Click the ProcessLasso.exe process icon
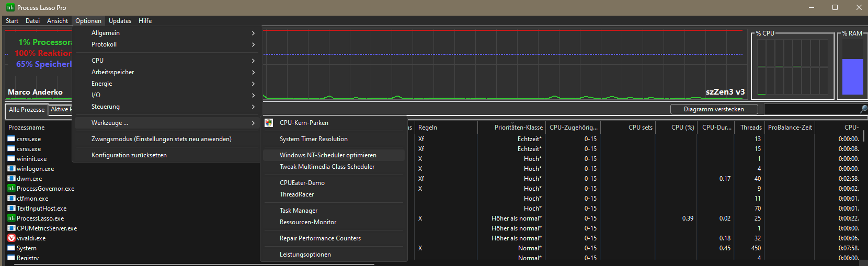The width and height of the screenshot is (868, 266). pyautogui.click(x=11, y=218)
